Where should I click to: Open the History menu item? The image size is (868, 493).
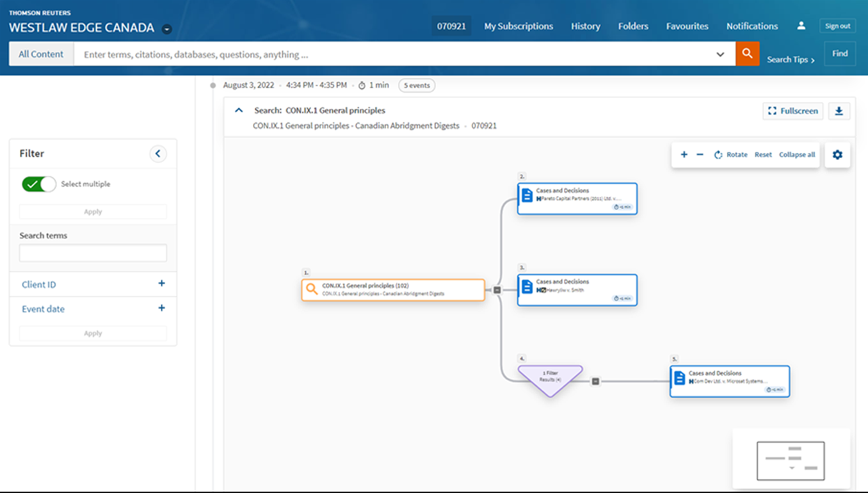[x=585, y=26]
